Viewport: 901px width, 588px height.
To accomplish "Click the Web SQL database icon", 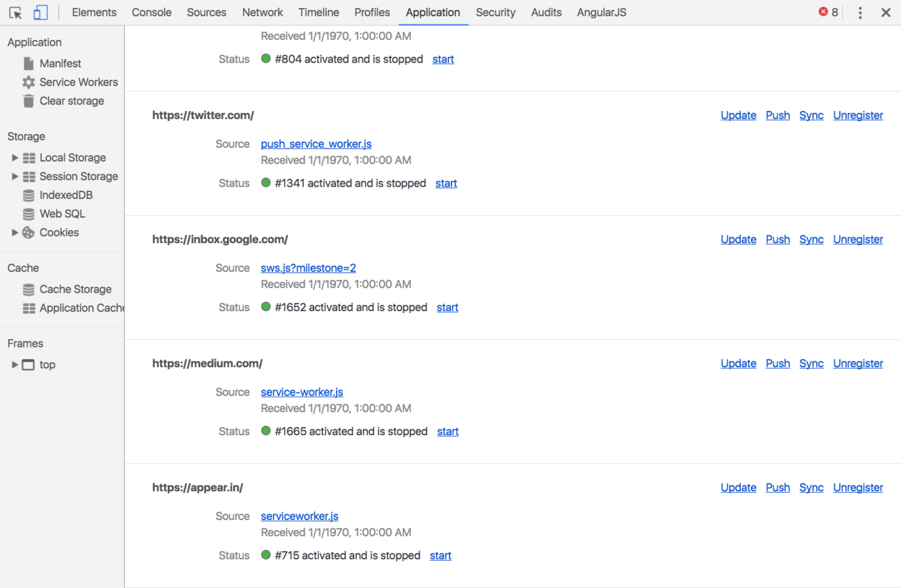I will 29,214.
